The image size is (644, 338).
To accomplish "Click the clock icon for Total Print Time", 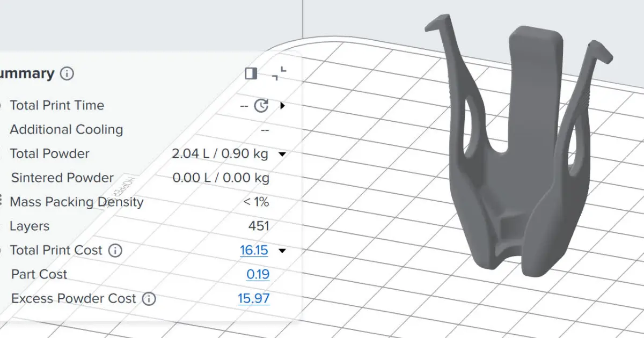I will [261, 106].
